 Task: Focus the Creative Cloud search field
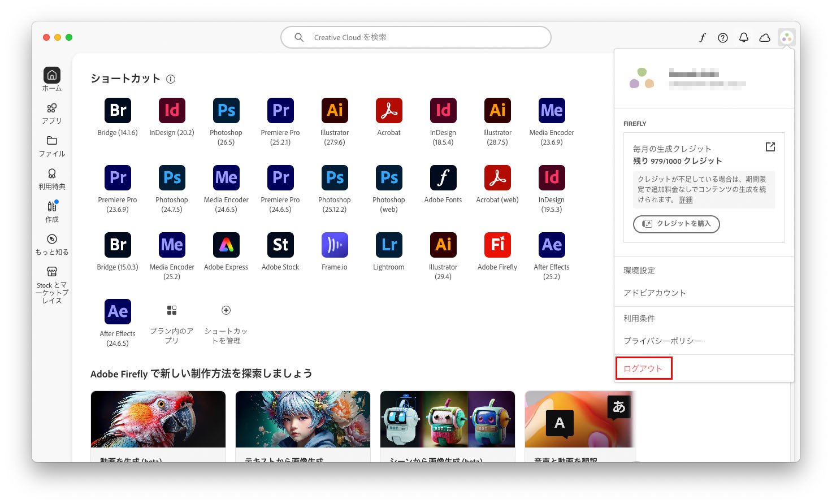point(416,37)
